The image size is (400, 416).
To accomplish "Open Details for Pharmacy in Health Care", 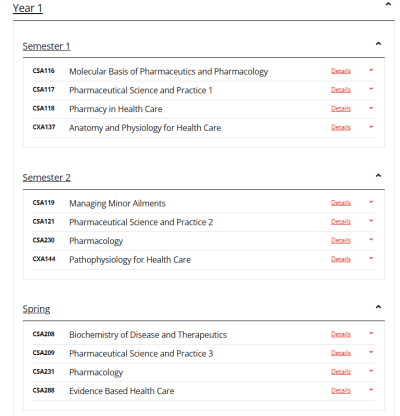I will (x=341, y=109).
